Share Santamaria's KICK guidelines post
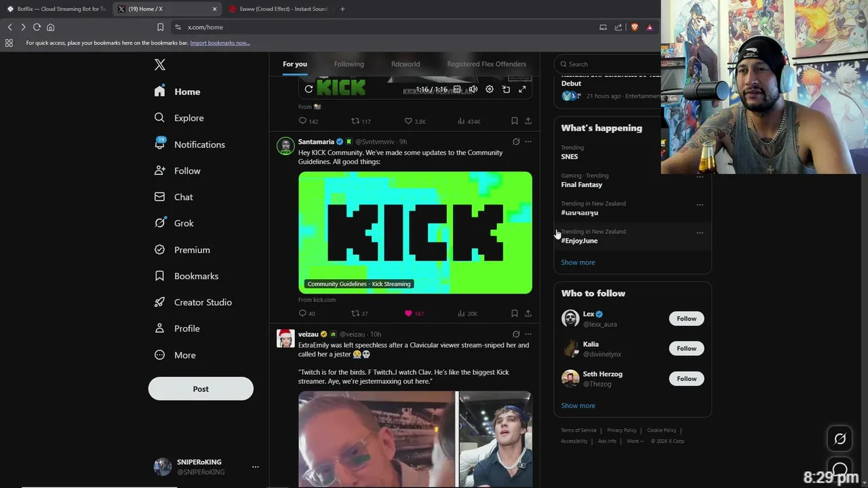868x488 pixels. point(528,313)
